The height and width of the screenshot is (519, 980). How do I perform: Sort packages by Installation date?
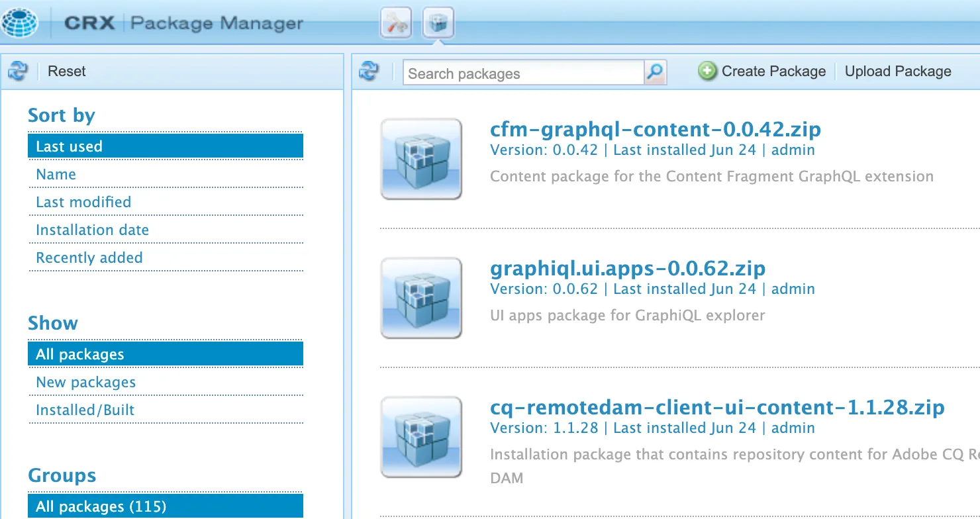point(92,230)
